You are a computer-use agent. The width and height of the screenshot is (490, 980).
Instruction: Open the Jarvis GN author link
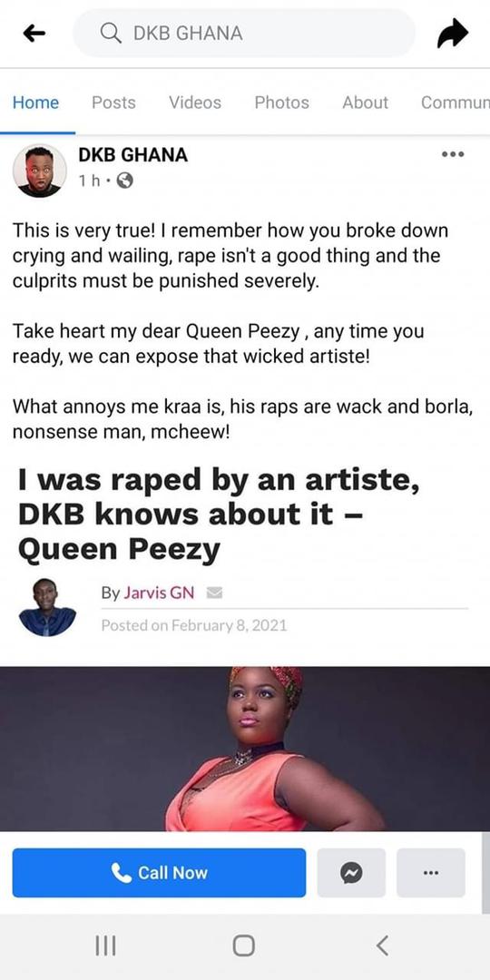(x=158, y=593)
